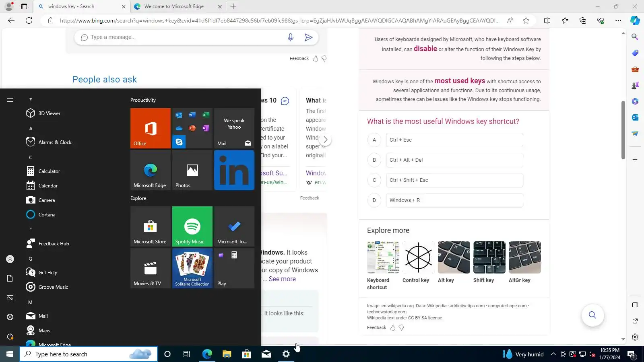Launch the Camera app
This screenshot has width=644, height=362.
72,200
